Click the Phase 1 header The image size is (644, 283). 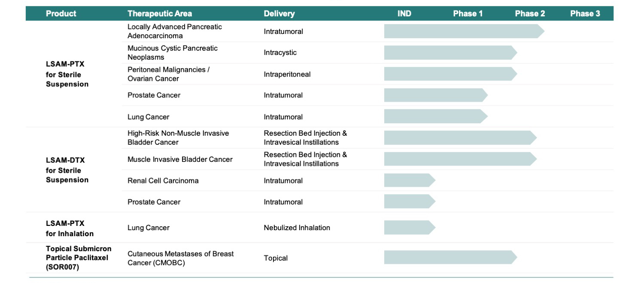[x=468, y=14]
